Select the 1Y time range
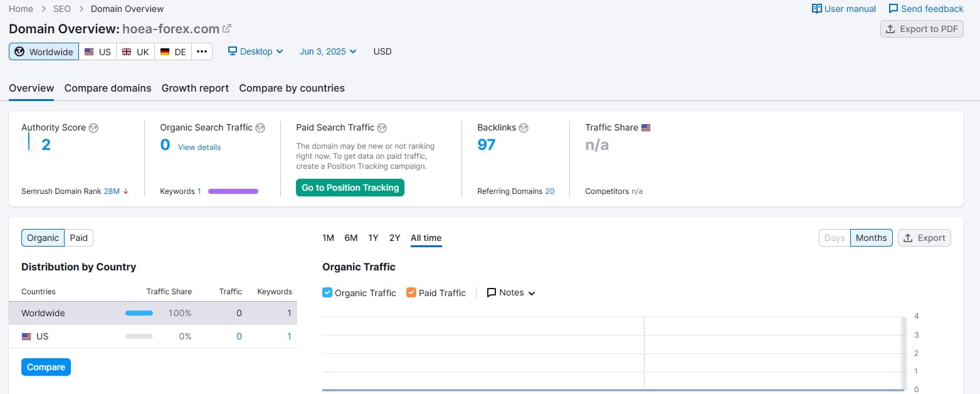980x394 pixels. 373,238
